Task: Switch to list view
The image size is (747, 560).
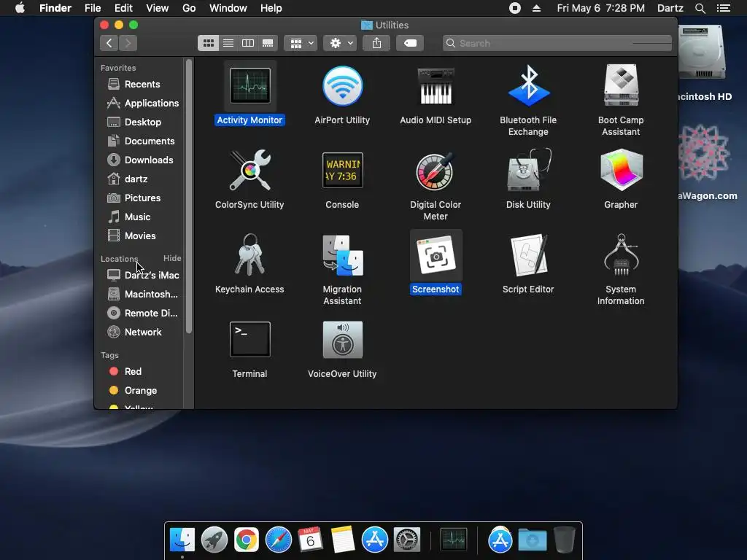Action: tap(228, 43)
